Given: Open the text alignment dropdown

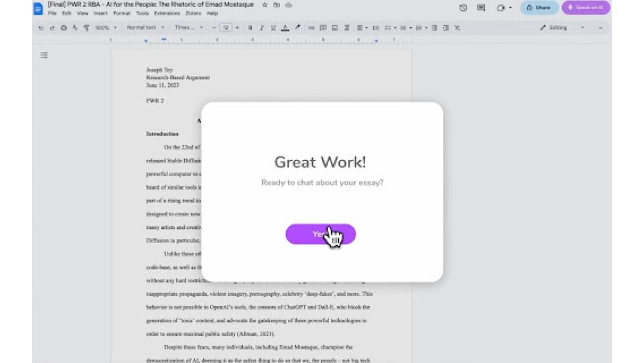Looking at the screenshot, I should [362, 28].
